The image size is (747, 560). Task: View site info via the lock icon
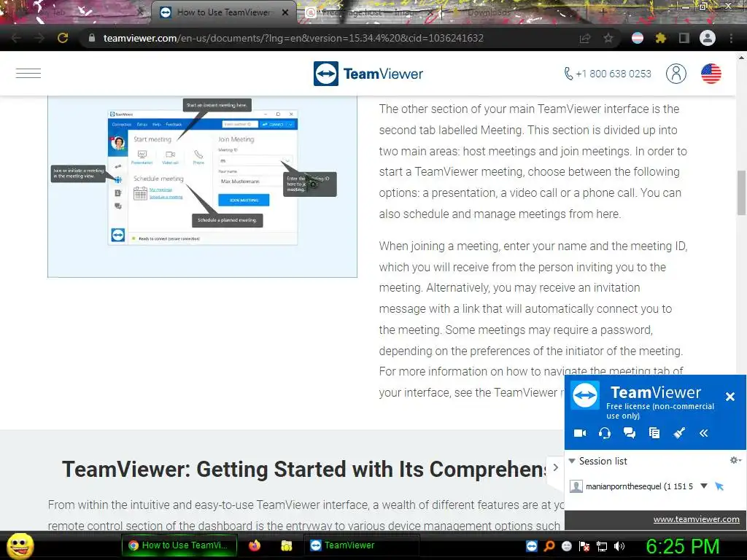point(91,38)
